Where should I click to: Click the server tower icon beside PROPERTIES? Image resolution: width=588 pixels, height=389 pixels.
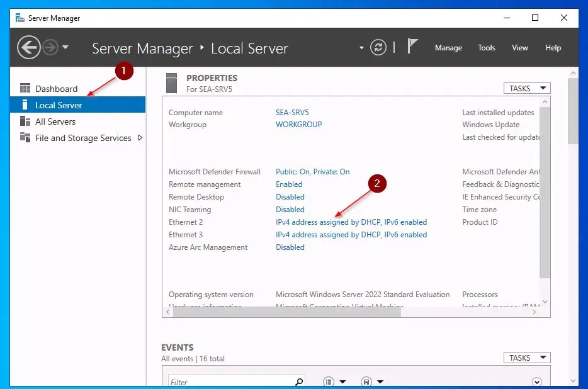pos(171,83)
